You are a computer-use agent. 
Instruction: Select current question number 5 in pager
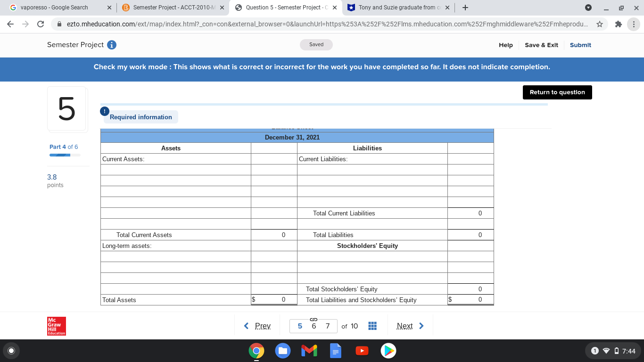(x=300, y=326)
